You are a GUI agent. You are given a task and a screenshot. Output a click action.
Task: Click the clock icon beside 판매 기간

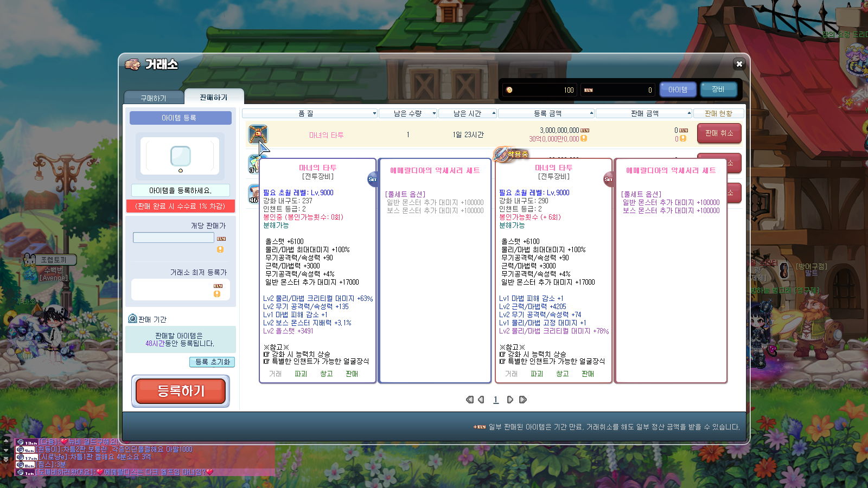pos(132,319)
